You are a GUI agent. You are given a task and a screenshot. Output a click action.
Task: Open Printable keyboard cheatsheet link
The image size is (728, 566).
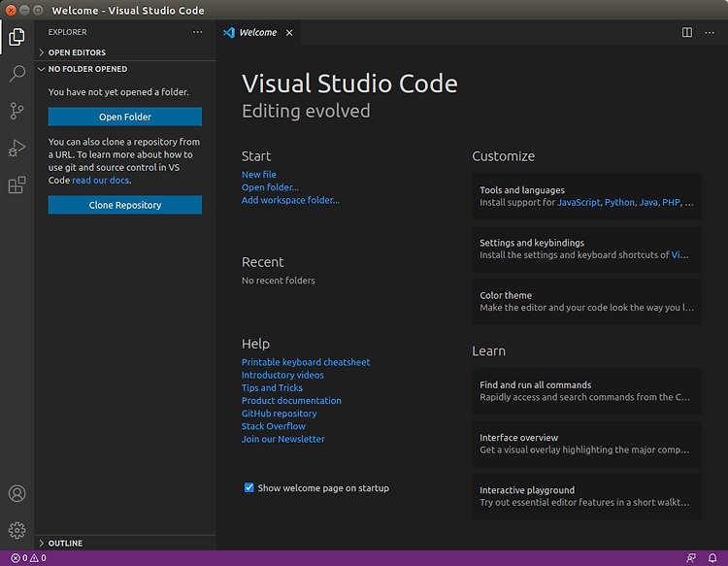coord(306,362)
